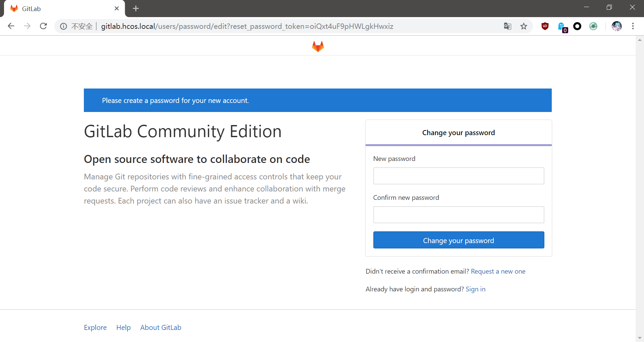Click the GitLab fox logo at page top
Viewport: 644px width, 342px height.
tap(318, 46)
